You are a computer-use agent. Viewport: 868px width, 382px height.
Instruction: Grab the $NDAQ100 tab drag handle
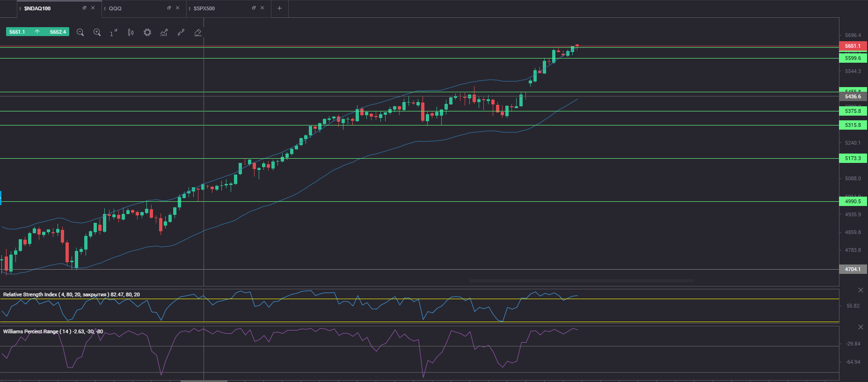tap(20, 8)
